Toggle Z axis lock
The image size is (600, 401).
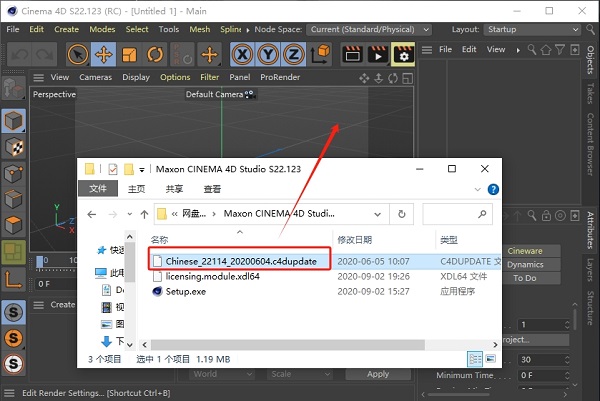coord(293,54)
